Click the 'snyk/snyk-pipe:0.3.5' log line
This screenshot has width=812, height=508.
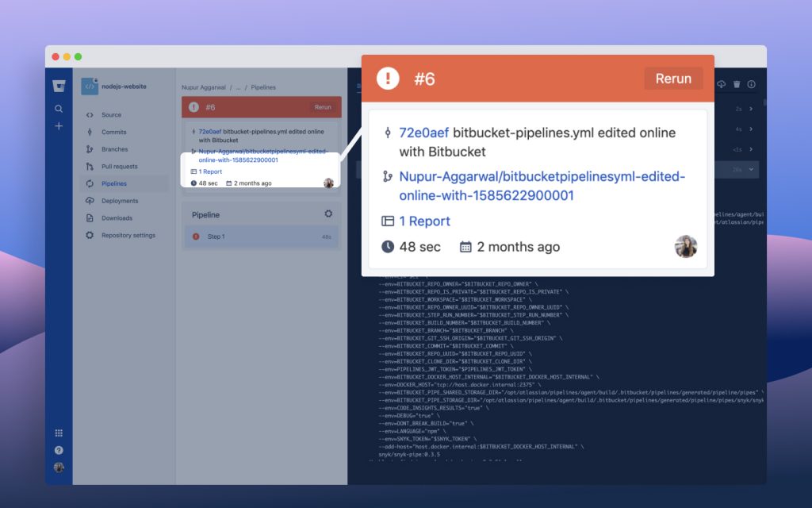click(409, 455)
